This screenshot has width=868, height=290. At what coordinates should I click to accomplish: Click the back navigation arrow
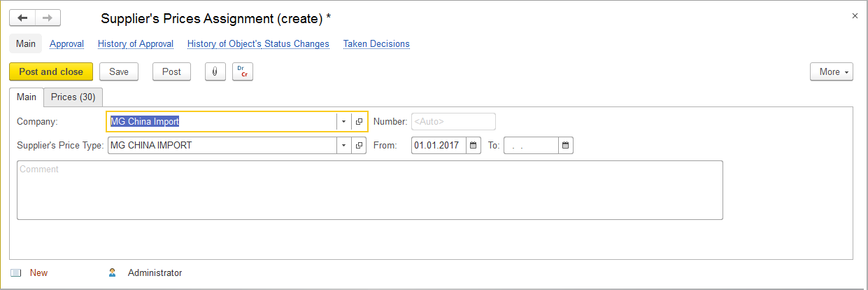pyautogui.click(x=22, y=18)
